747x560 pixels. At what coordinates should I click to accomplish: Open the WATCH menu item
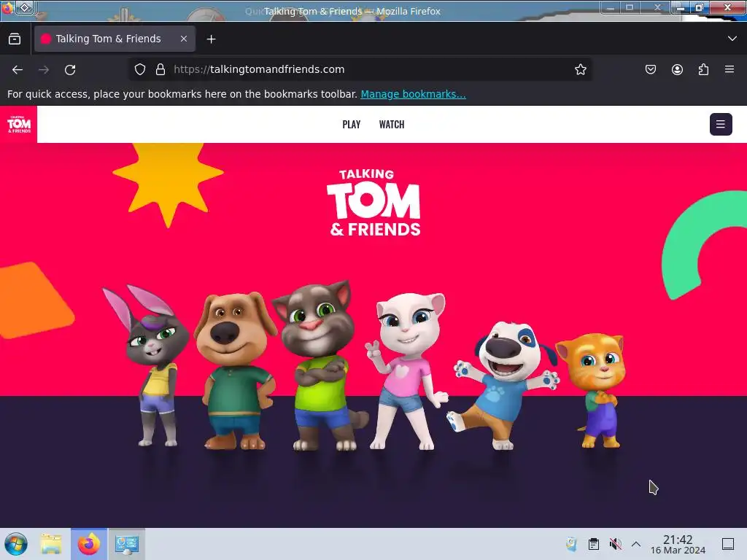392,124
